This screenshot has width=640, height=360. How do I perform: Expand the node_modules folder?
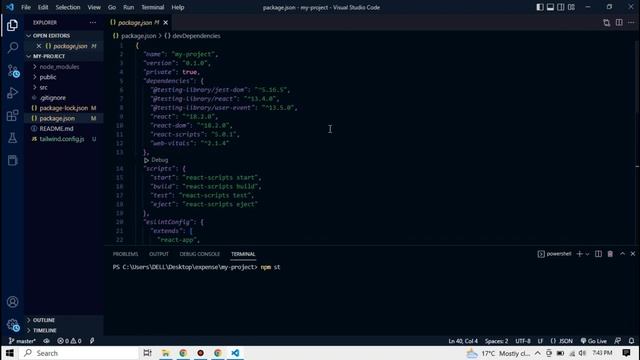coord(59,67)
